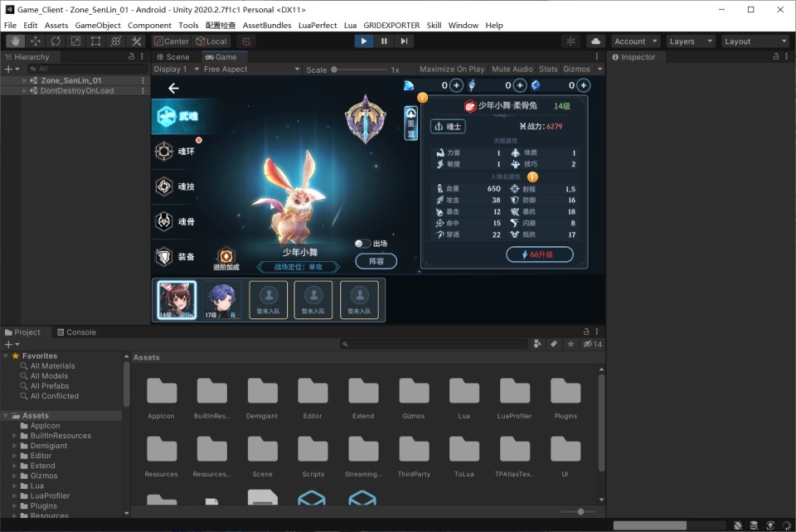Enable Mute Audio in the Game view
This screenshot has width=796, height=532.
(513, 69)
